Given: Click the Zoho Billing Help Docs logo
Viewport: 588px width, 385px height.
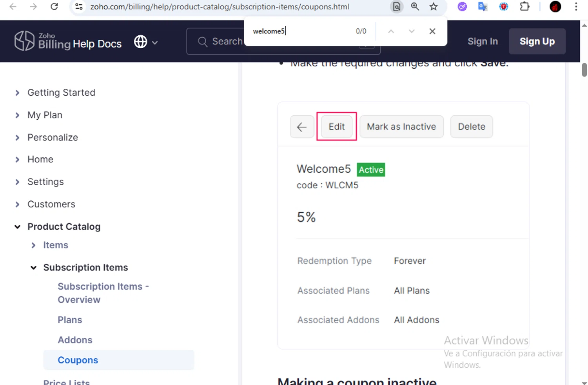Looking at the screenshot, I should point(68,41).
